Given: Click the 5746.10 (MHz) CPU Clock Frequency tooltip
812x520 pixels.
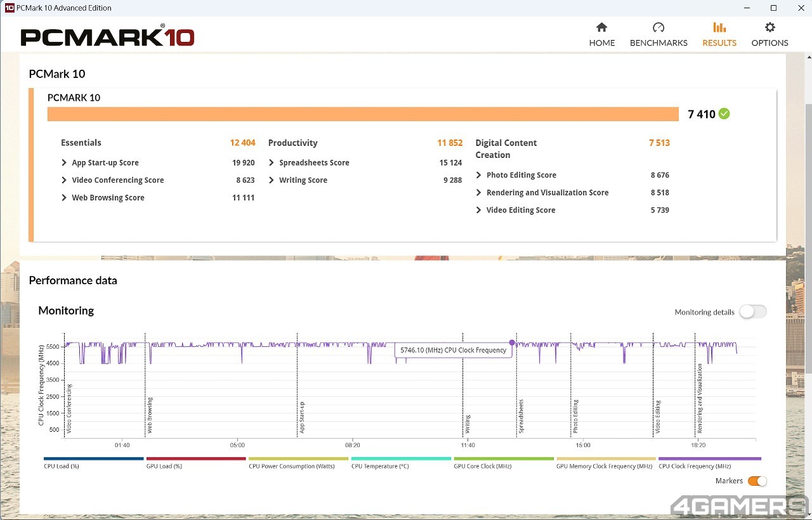Looking at the screenshot, I should [454, 350].
